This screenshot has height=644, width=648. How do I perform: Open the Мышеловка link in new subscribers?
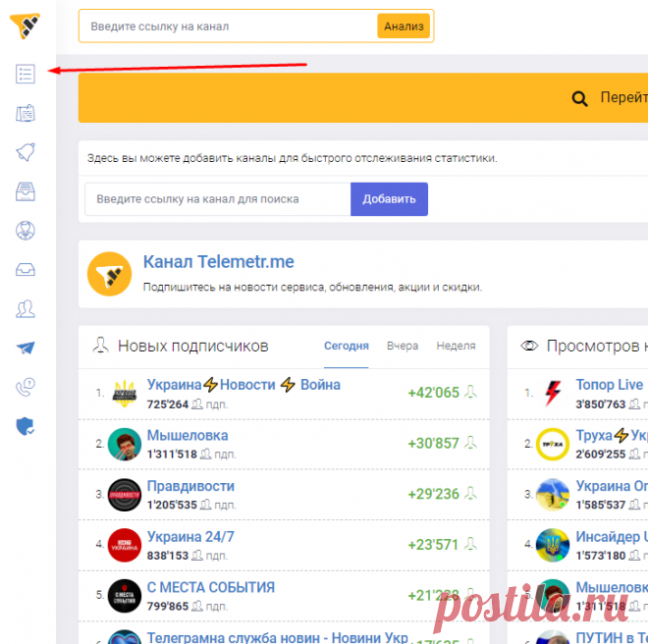(x=188, y=435)
